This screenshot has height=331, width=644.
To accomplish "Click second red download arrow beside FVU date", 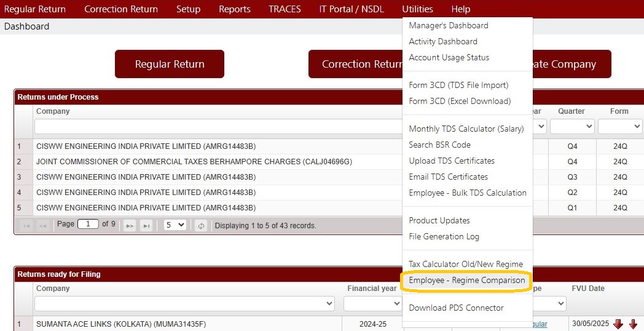I will 634,324.
